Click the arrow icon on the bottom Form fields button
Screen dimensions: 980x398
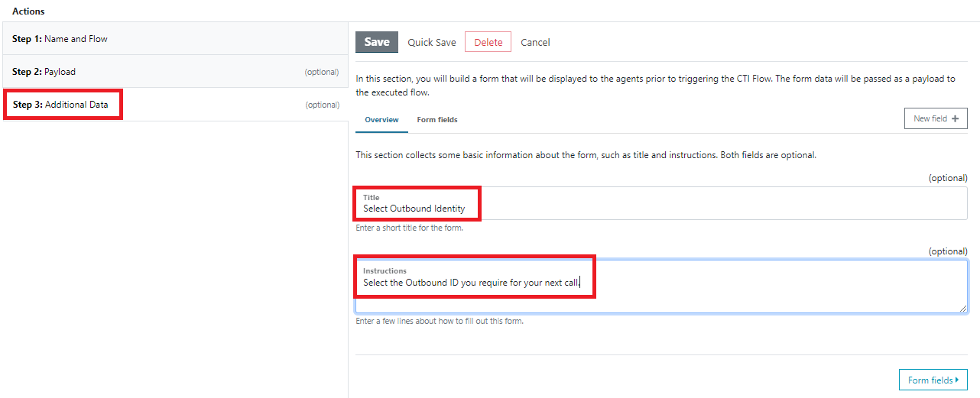point(957,380)
